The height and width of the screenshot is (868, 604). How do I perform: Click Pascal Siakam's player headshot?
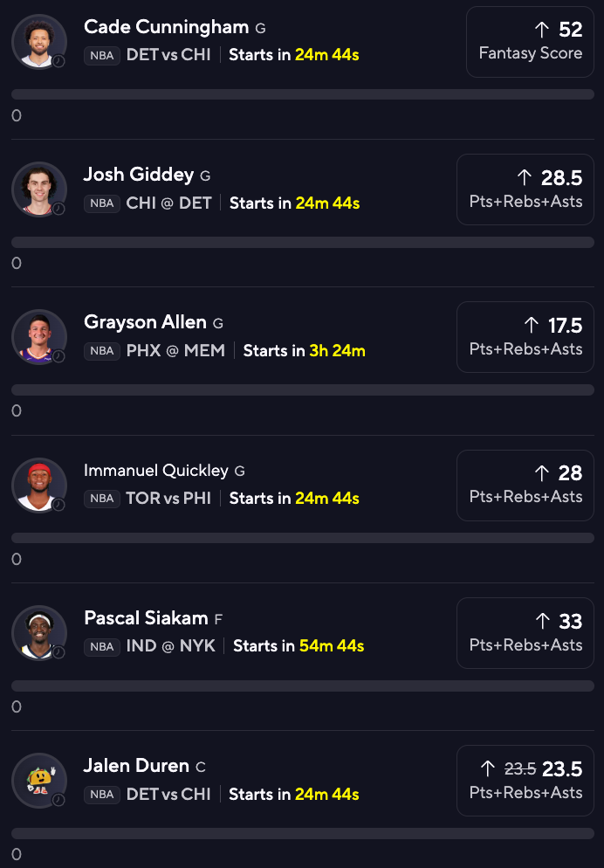(39, 632)
